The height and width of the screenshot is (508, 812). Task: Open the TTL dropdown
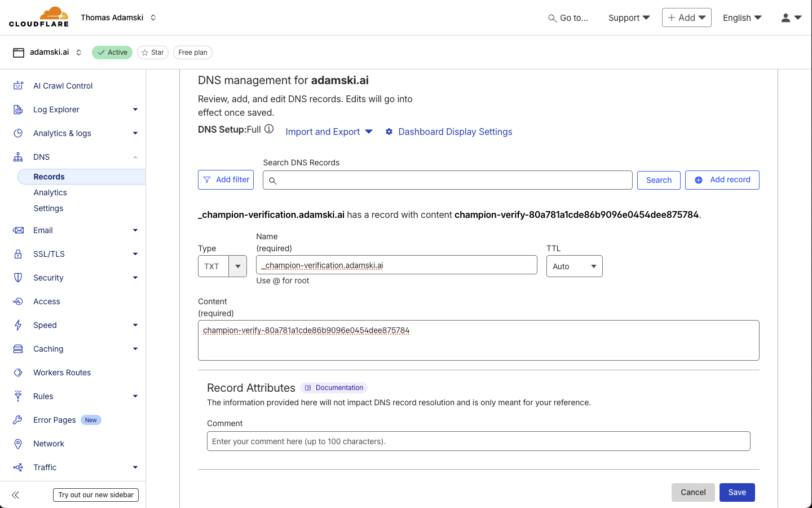pyautogui.click(x=574, y=266)
